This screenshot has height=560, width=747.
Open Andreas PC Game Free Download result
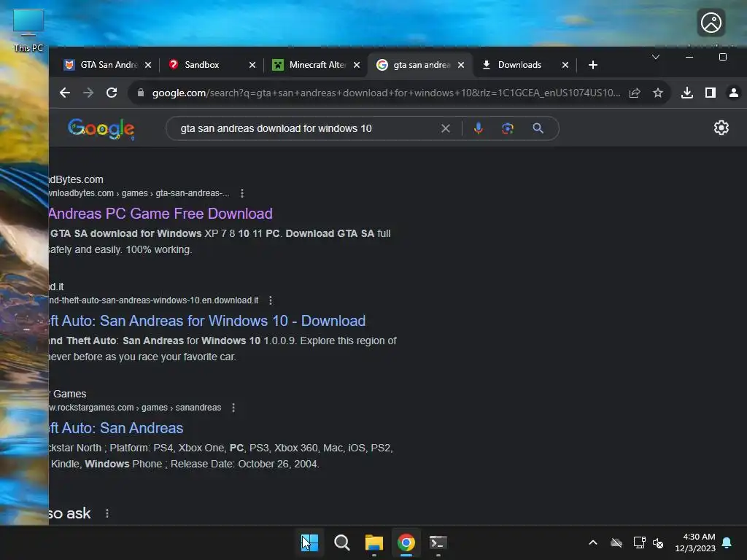[160, 214]
